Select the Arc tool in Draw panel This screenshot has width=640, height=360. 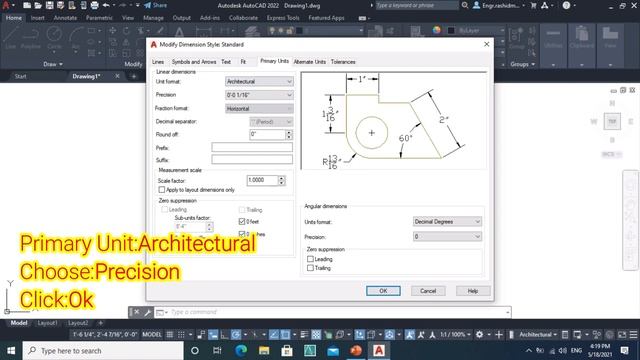point(76,38)
